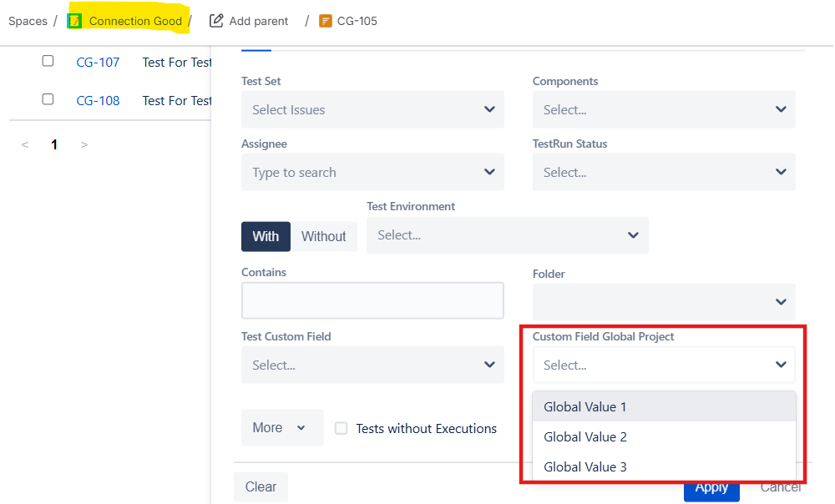Screen dimensions: 835x504
Task: Open the CG-107 issue link
Action: pyautogui.click(x=98, y=63)
